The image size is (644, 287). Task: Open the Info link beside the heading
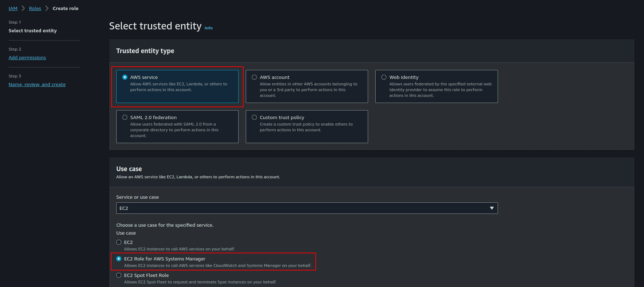208,28
